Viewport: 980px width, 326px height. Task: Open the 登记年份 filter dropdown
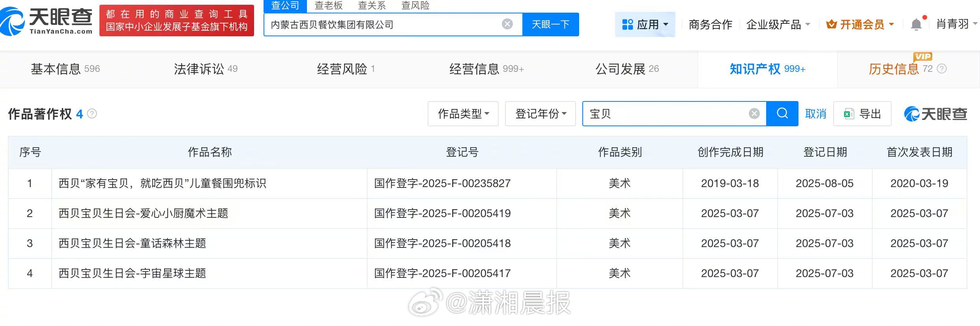click(540, 114)
